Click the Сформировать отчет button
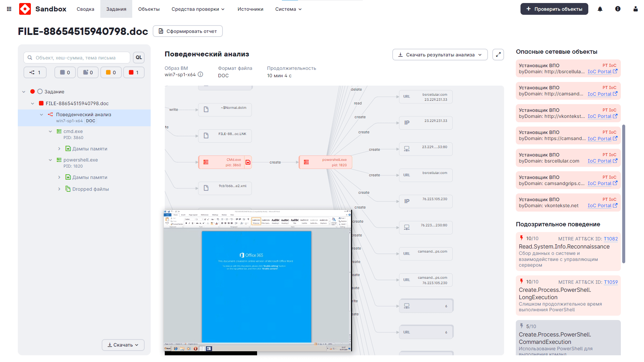The height and width of the screenshot is (362, 644). tap(188, 31)
